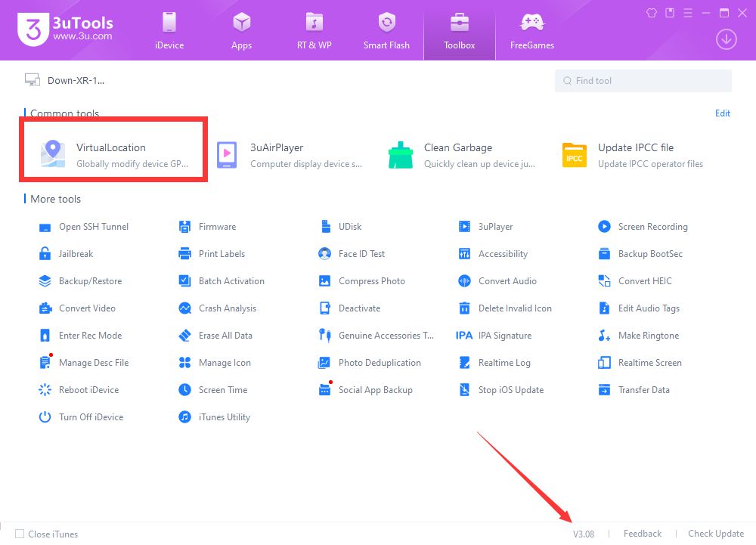
Task: Select the Deactivate tool
Action: pos(349,308)
